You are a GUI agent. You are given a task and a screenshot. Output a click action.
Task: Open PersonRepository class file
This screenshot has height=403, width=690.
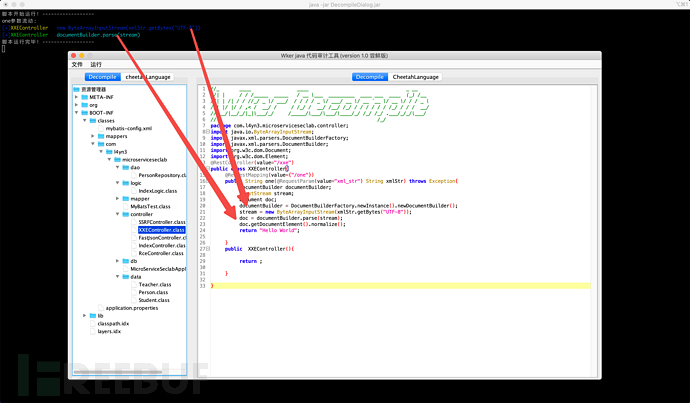pos(162,176)
